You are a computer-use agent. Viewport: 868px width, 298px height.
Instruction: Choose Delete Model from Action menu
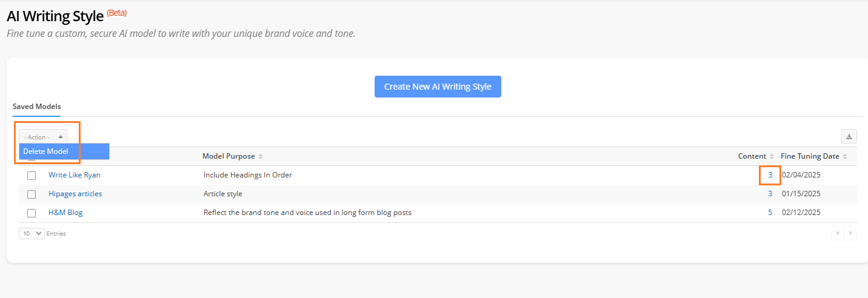[46, 151]
